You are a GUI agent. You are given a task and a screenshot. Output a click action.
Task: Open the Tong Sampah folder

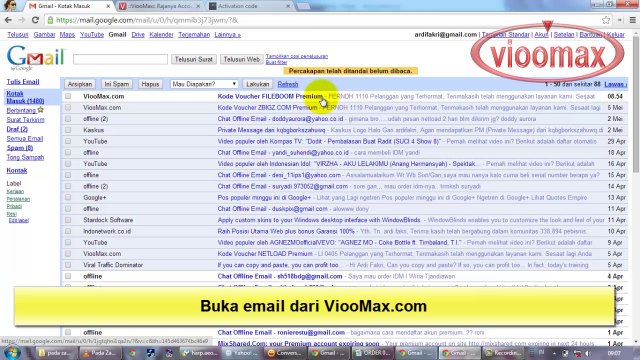point(25,157)
